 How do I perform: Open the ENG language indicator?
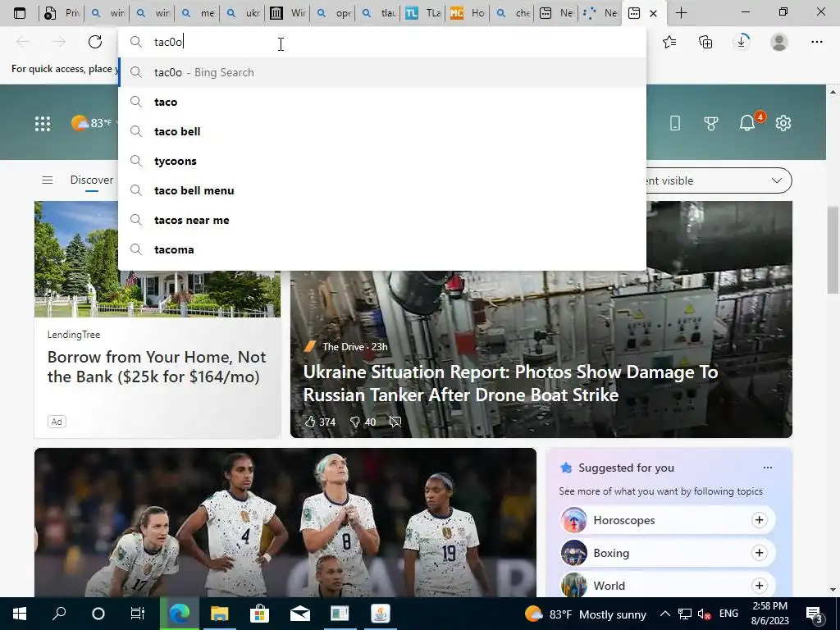728,614
